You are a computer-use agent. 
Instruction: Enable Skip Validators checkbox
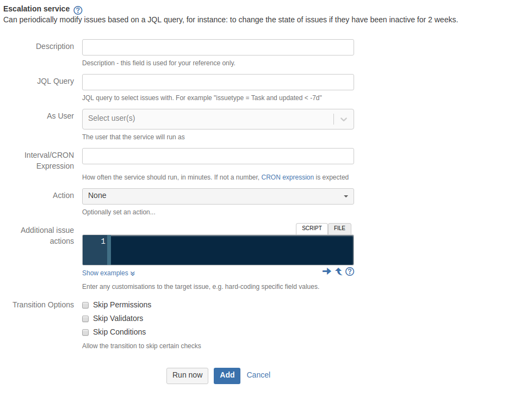point(85,319)
